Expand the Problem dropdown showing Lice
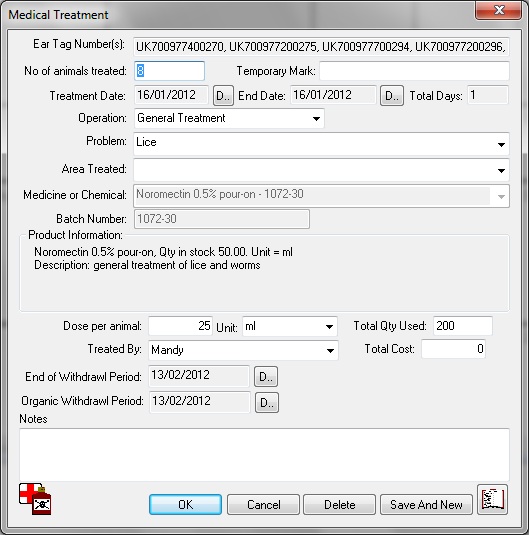 pyautogui.click(x=501, y=145)
